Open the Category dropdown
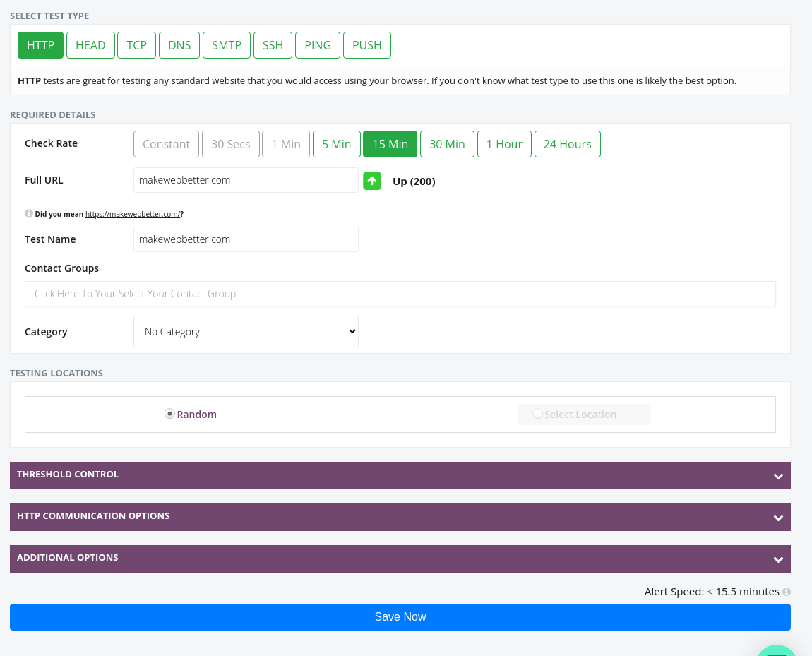 [246, 331]
